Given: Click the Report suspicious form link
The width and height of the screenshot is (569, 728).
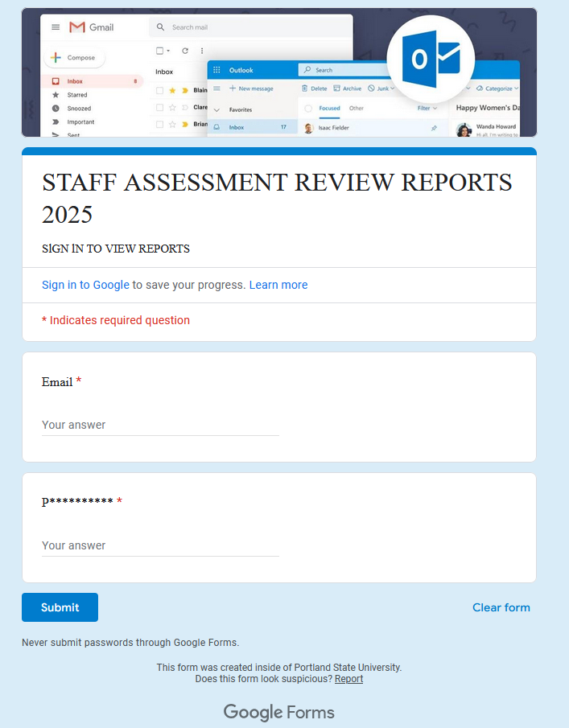Looking at the screenshot, I should coord(348,679).
